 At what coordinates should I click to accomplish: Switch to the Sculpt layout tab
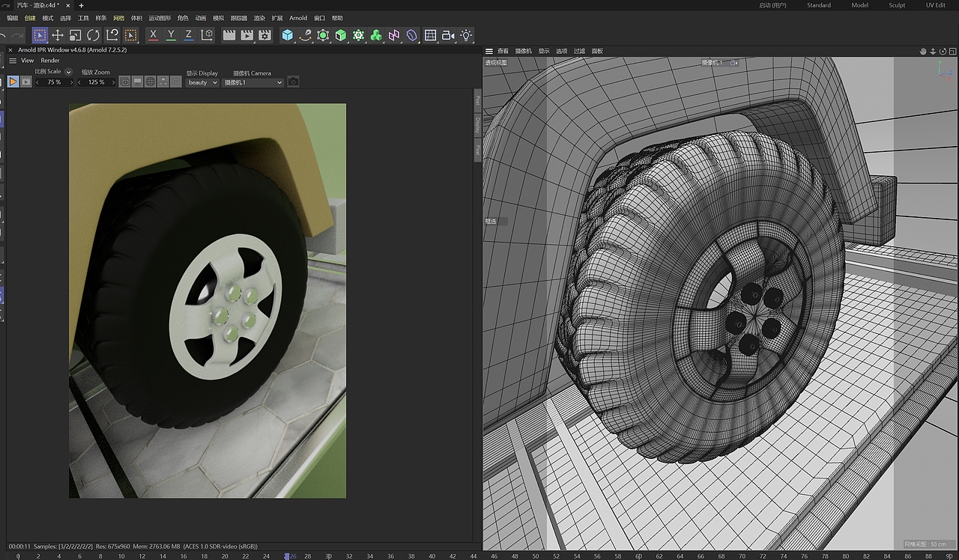[897, 5]
